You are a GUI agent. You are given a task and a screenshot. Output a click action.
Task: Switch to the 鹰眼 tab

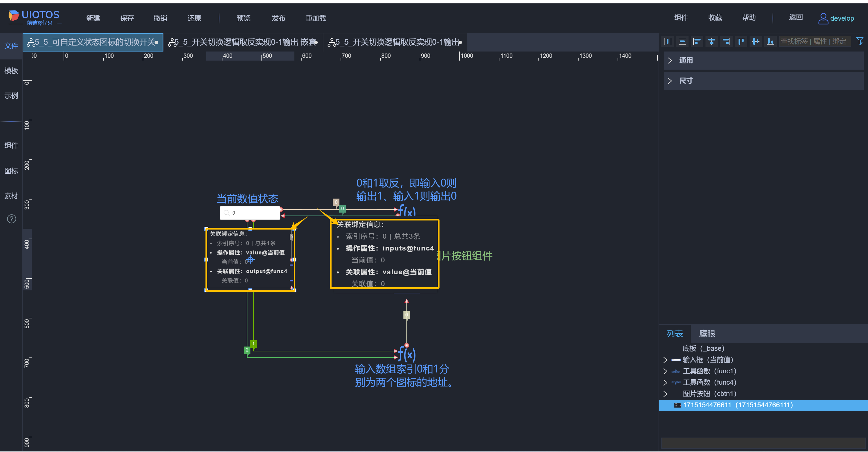707,334
